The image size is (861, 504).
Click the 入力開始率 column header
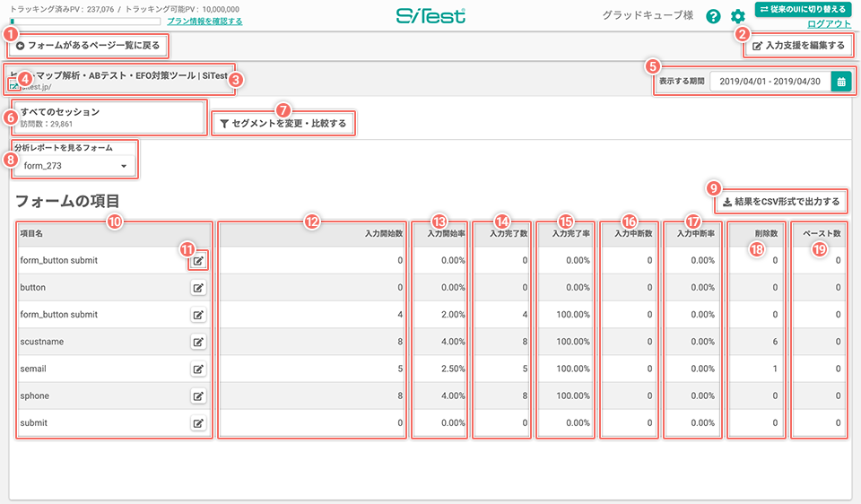point(446,233)
